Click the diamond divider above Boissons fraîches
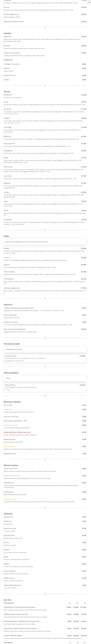The width and height of the screenshot is (91, 644). point(45,396)
